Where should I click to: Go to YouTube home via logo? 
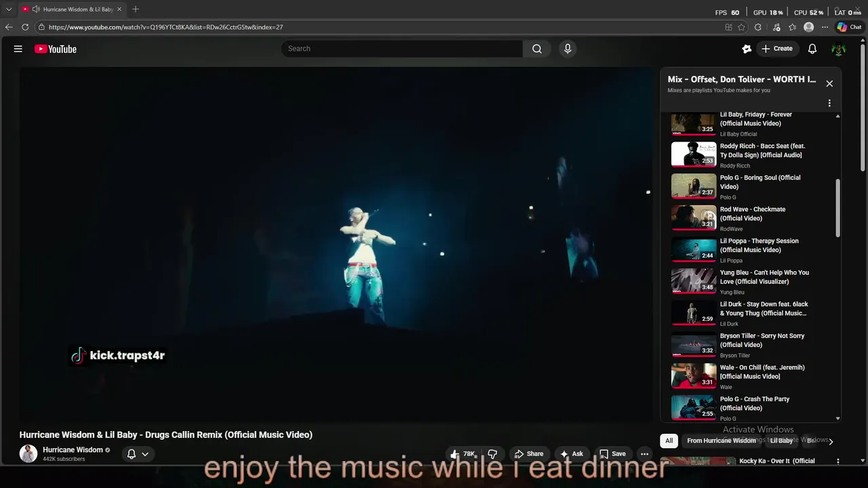coord(56,49)
